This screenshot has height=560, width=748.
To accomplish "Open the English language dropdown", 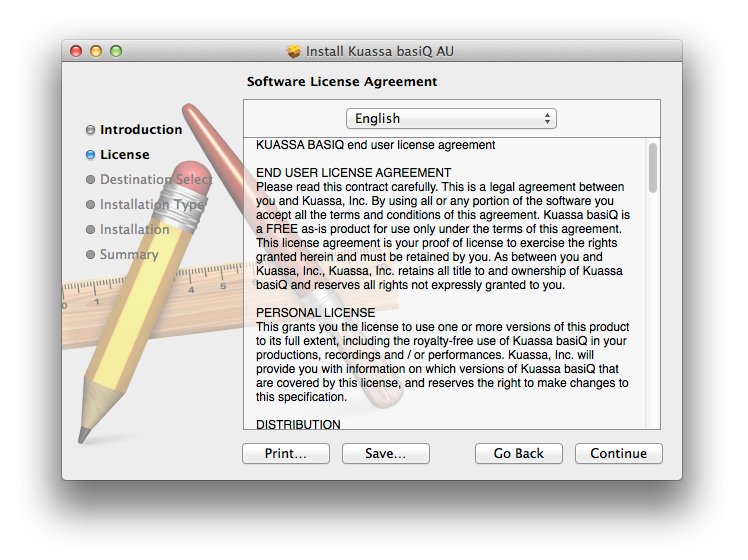I will tap(451, 118).
